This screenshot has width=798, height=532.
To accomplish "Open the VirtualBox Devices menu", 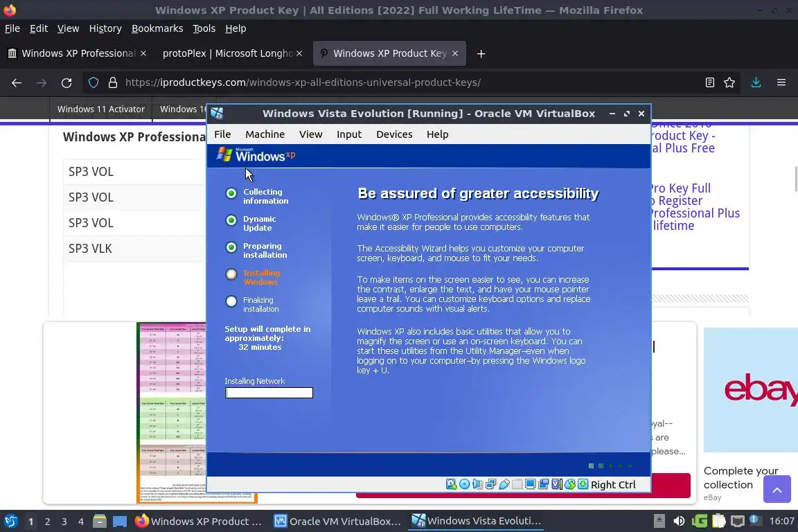I will (394, 134).
